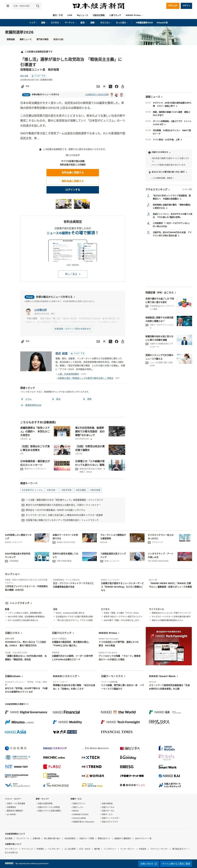Click the orange お申し込み button
This screenshot has width=197, height=868.
coord(173,6)
